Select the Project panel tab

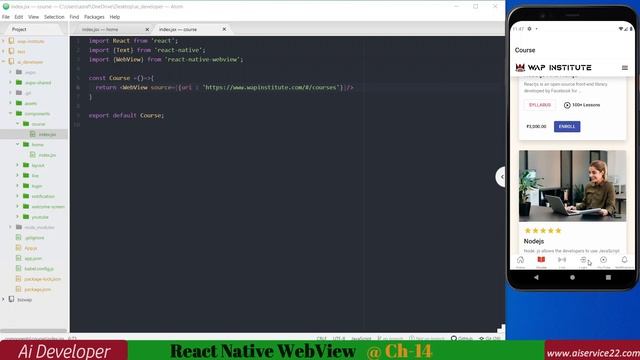19,29
